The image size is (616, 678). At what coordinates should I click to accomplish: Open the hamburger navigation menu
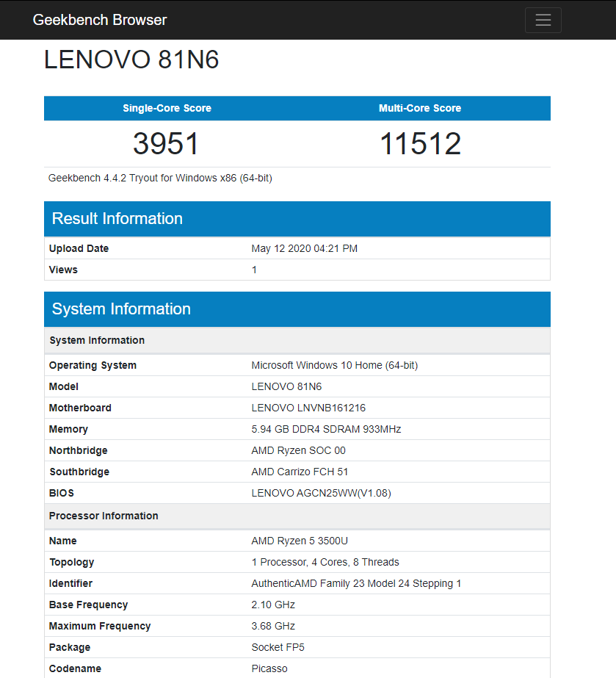pyautogui.click(x=543, y=20)
